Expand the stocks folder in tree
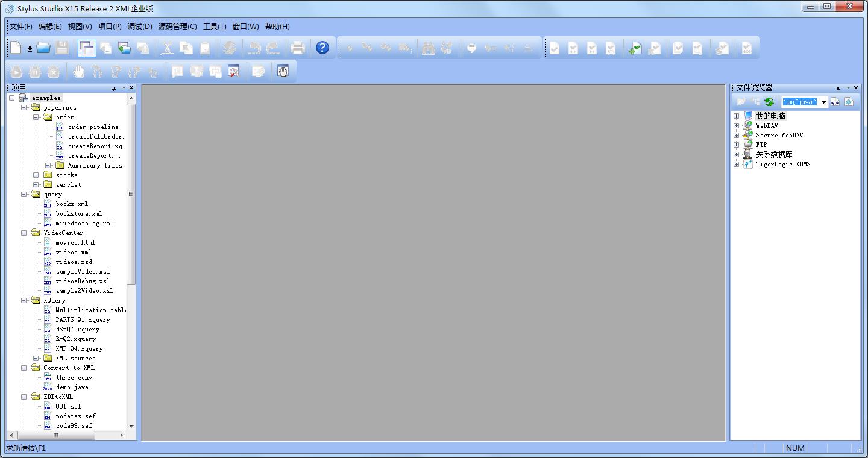868x458 pixels. pos(36,175)
